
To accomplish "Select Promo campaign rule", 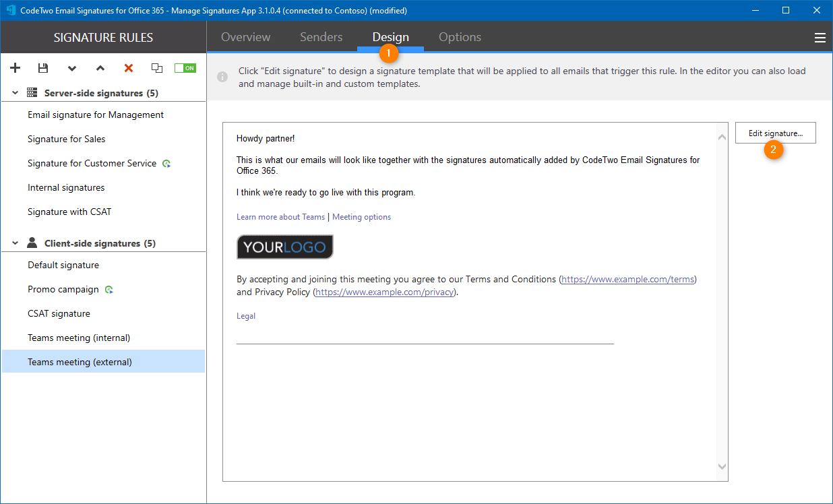I will (104, 289).
